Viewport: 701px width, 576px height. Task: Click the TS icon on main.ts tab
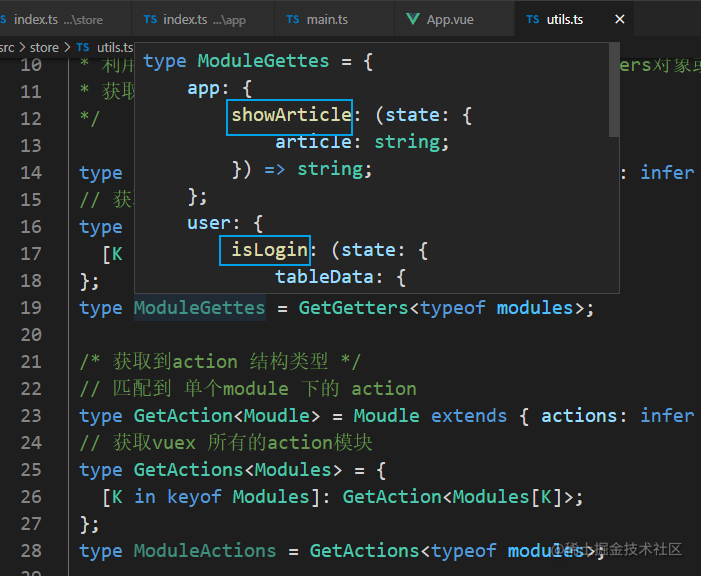pos(293,19)
